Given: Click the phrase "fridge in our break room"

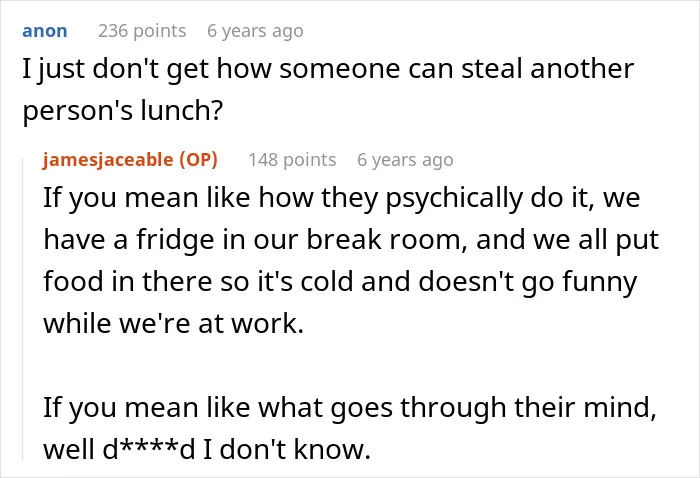Looking at the screenshot, I should point(298,240).
